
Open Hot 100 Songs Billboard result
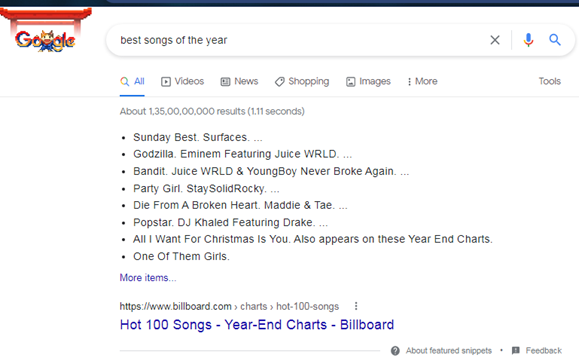pos(257,325)
